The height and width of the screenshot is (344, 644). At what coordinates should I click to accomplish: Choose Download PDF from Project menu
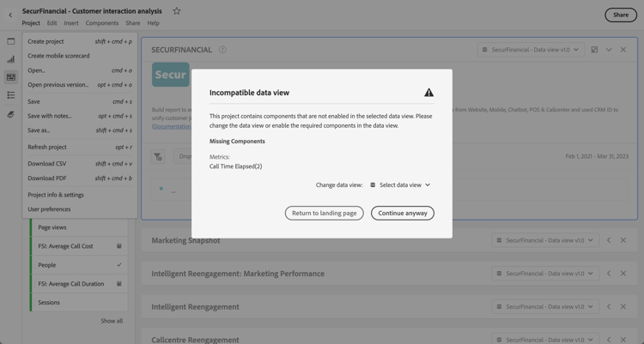[x=47, y=178]
